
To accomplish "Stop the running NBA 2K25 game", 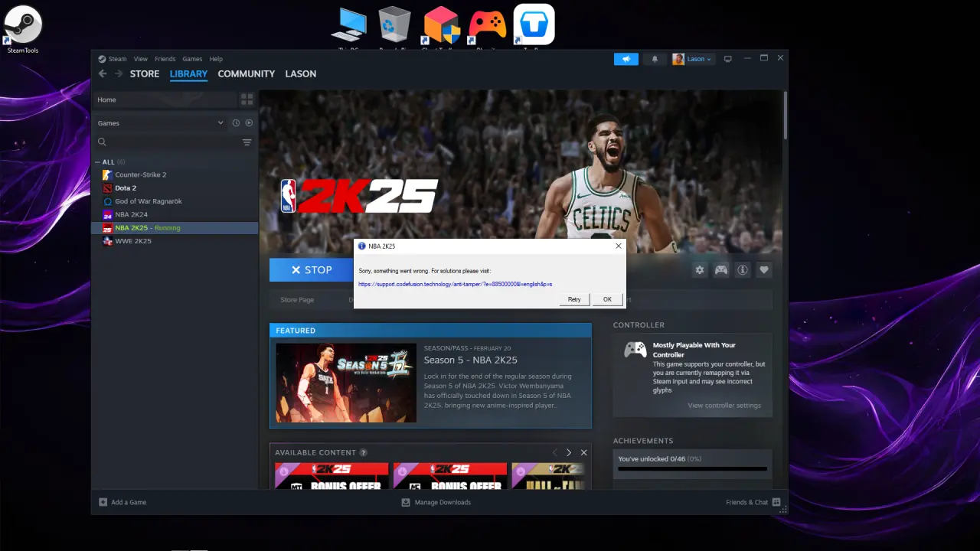I will 312,270.
